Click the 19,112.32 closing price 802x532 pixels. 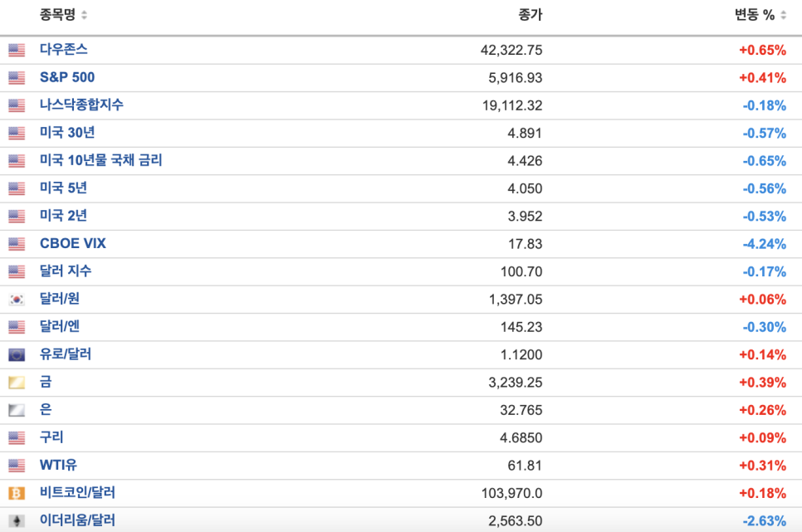point(512,105)
